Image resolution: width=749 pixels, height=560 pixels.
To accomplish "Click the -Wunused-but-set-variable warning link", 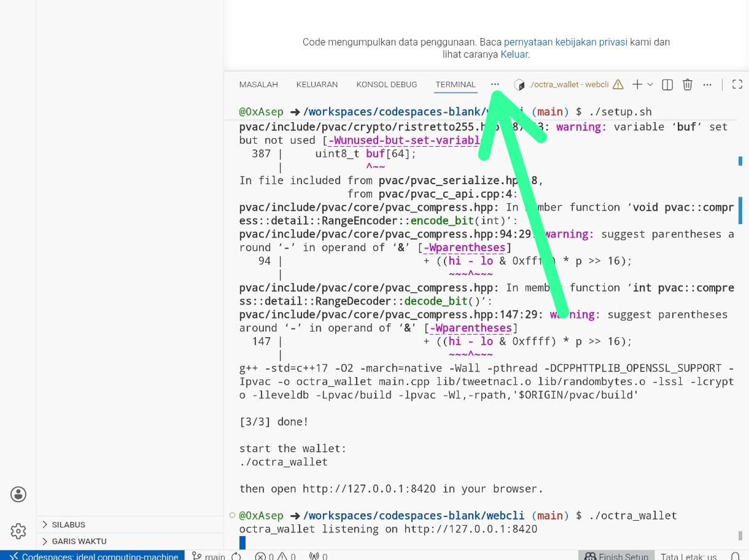I will 406,140.
